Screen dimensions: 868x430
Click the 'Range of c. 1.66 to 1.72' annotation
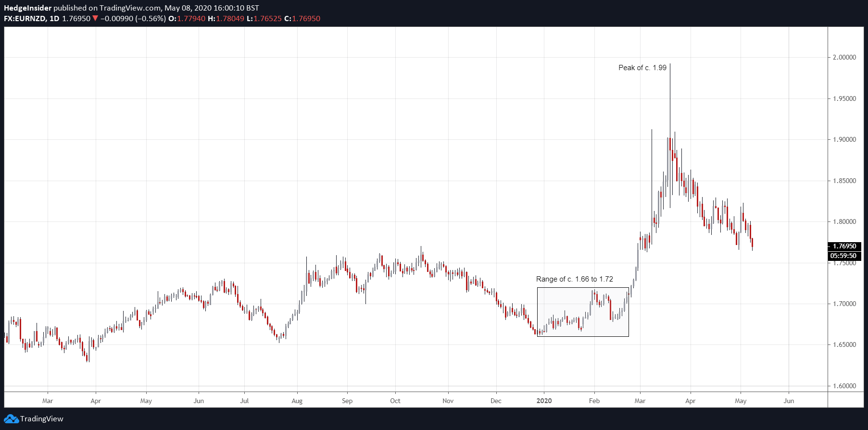coord(575,279)
